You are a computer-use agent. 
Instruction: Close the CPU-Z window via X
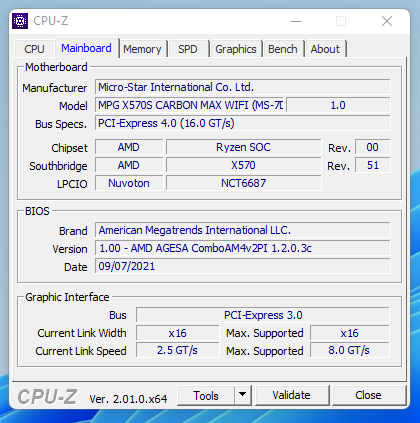(x=387, y=21)
